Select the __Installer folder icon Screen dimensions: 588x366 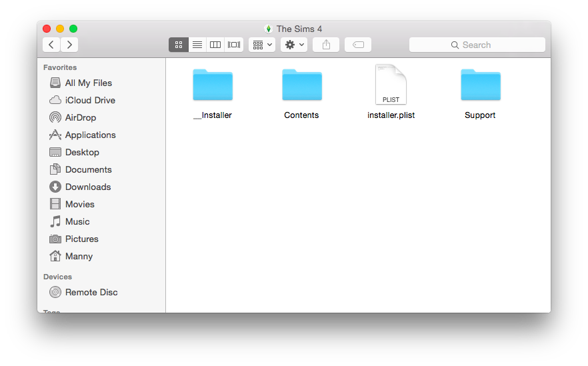(213, 85)
